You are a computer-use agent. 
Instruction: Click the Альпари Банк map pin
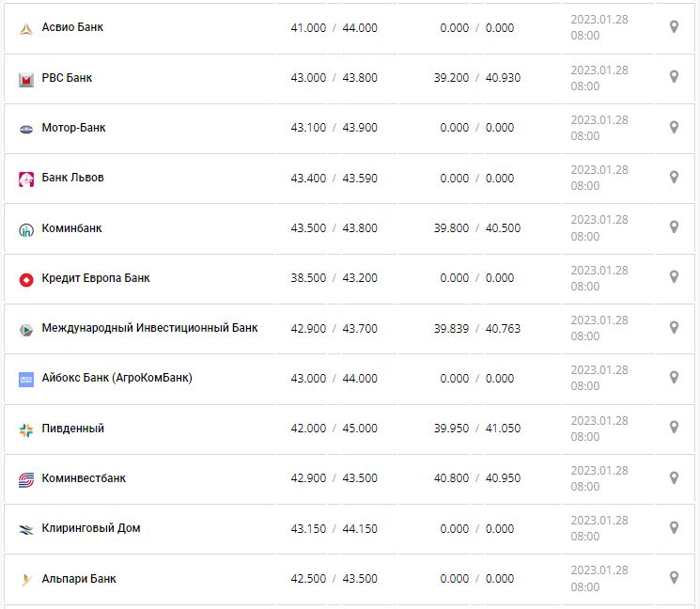673,578
